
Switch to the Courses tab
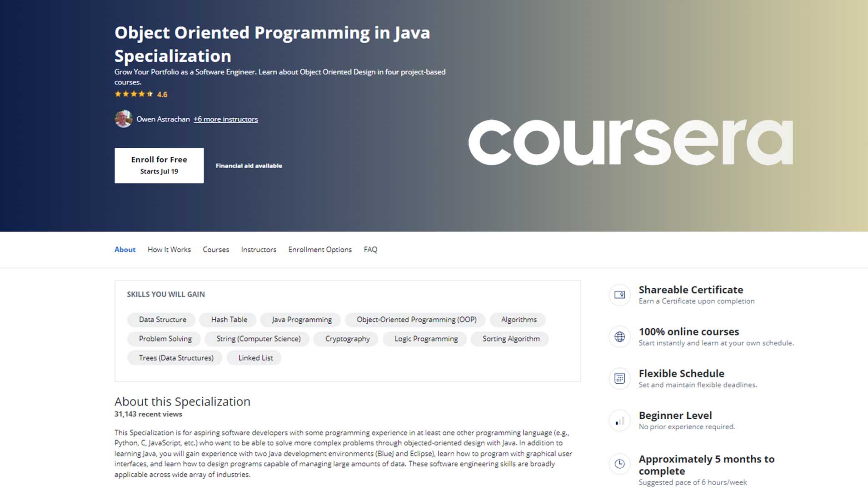215,250
